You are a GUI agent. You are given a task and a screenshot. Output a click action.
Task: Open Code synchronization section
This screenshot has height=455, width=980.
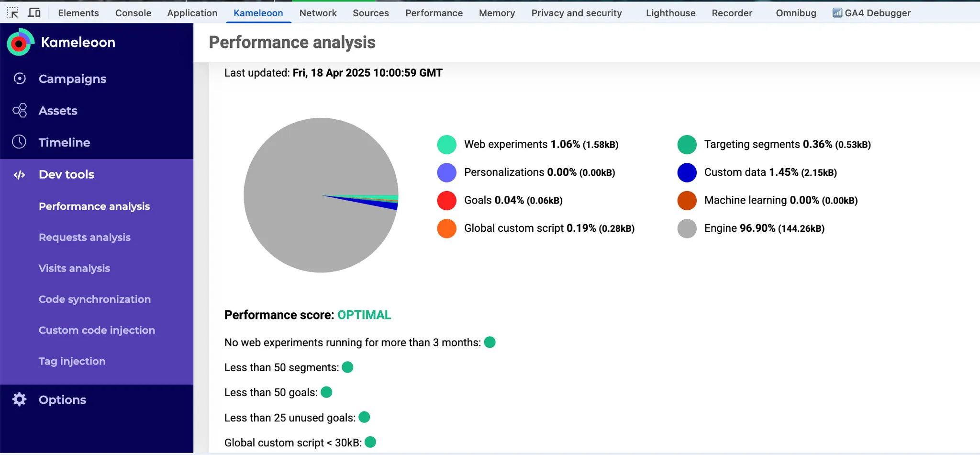(x=95, y=299)
